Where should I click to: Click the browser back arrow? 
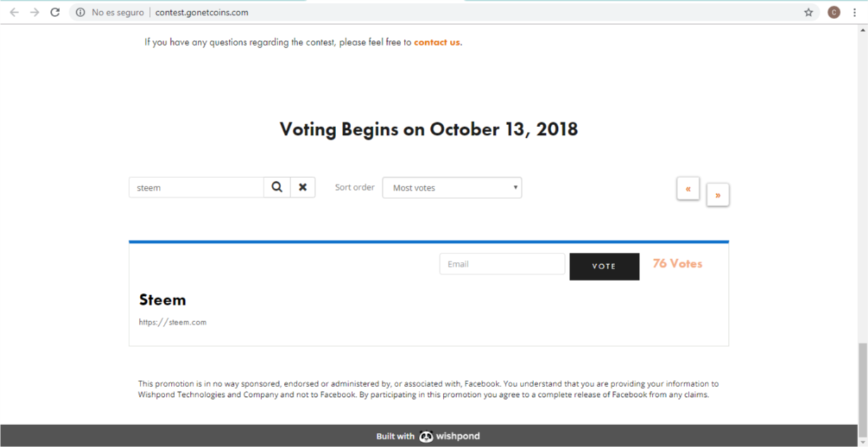pos(14,12)
